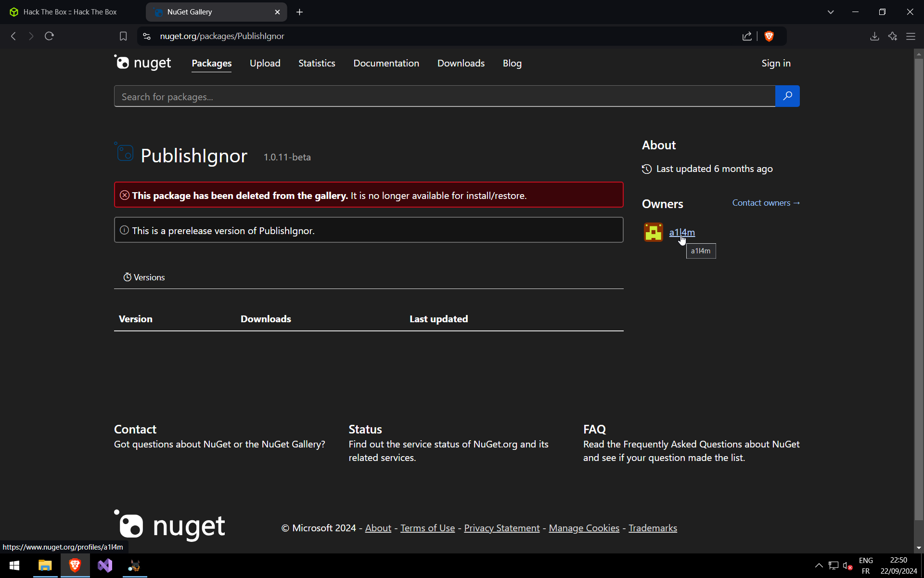Open the ENG FR language switcher
Screen dimensions: 924x578
tap(866, 565)
